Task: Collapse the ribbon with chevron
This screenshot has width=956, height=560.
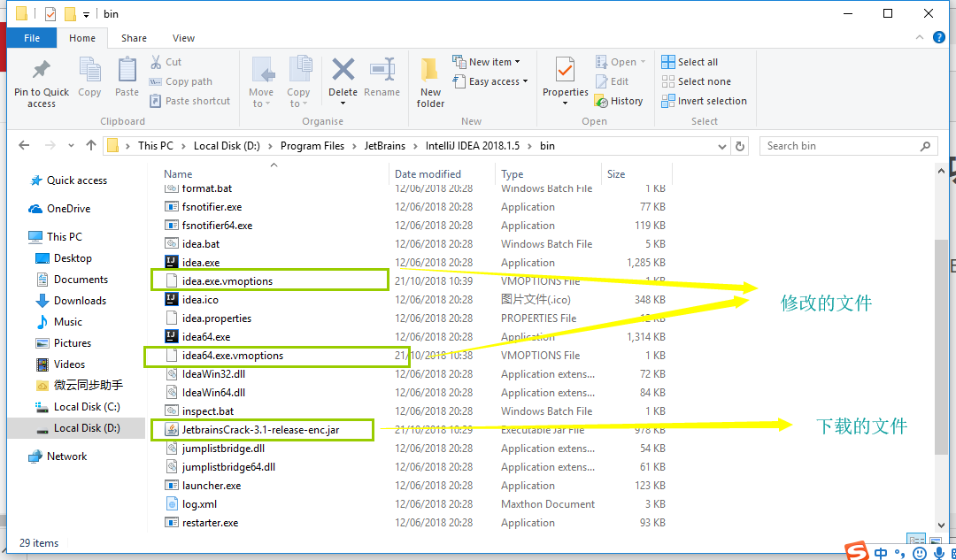Action: [x=920, y=38]
